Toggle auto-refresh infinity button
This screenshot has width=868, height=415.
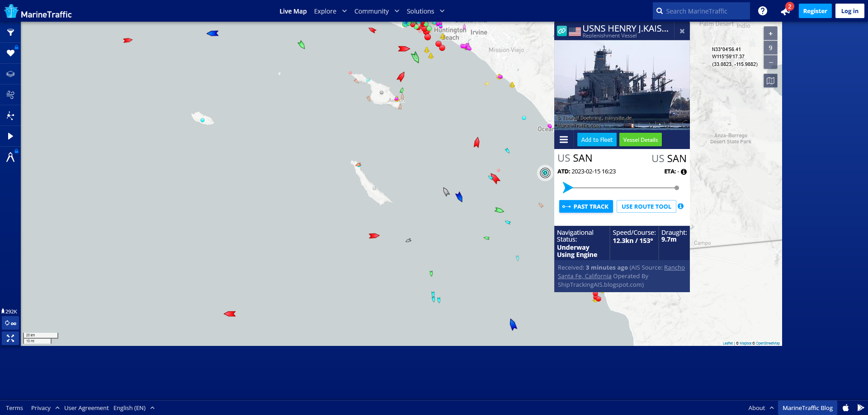click(10, 323)
